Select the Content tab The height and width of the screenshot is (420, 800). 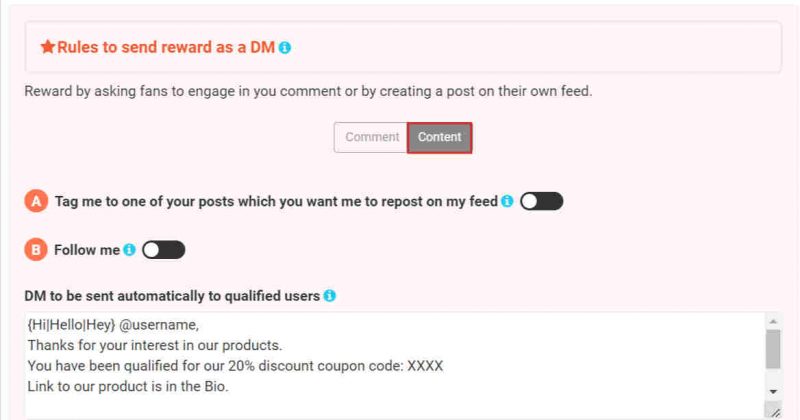(439, 137)
